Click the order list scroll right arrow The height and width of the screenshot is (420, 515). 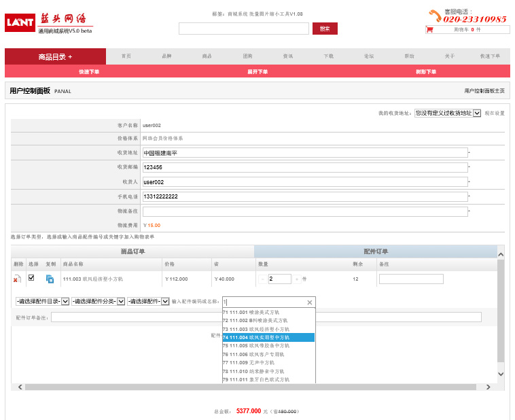pyautogui.click(x=488, y=387)
